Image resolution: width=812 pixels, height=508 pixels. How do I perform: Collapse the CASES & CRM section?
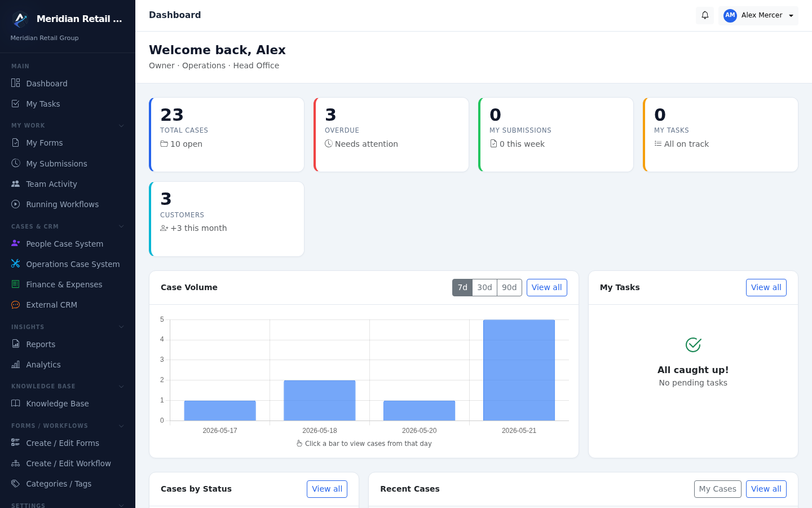pos(121,226)
